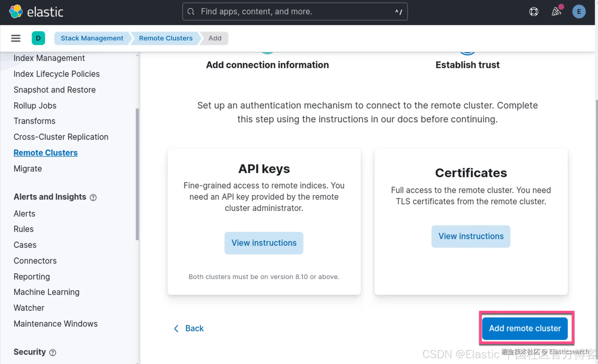
Task: Open the hamburger navigation menu
Action: pos(16,38)
